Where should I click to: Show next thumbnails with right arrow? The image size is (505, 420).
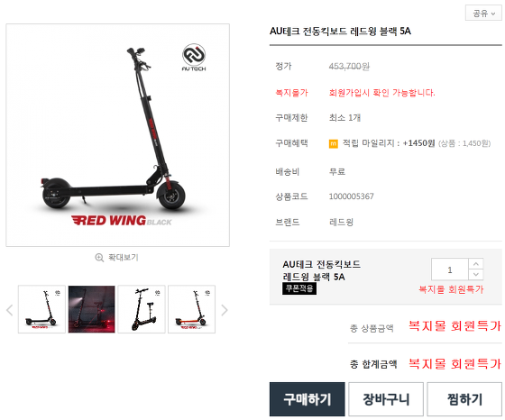tap(225, 310)
